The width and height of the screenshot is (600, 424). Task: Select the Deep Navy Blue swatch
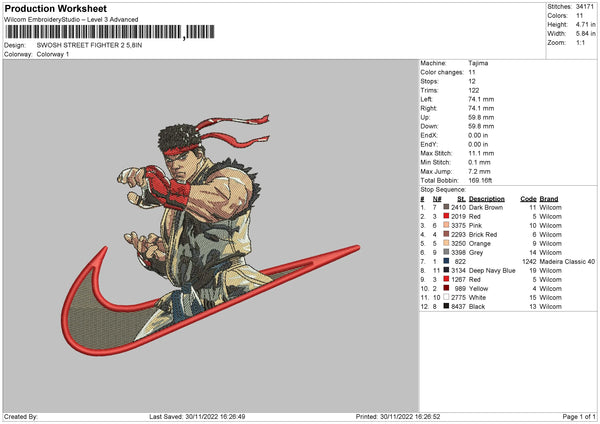click(x=446, y=270)
